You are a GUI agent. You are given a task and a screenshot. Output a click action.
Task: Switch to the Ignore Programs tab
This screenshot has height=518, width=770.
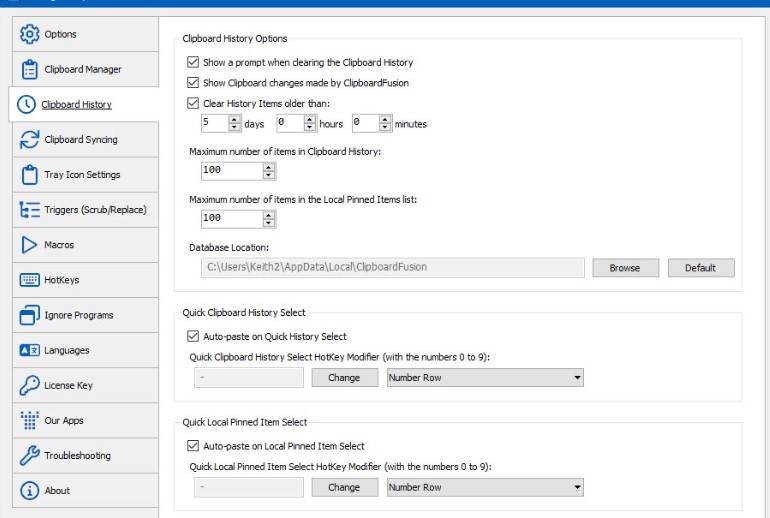tap(78, 315)
